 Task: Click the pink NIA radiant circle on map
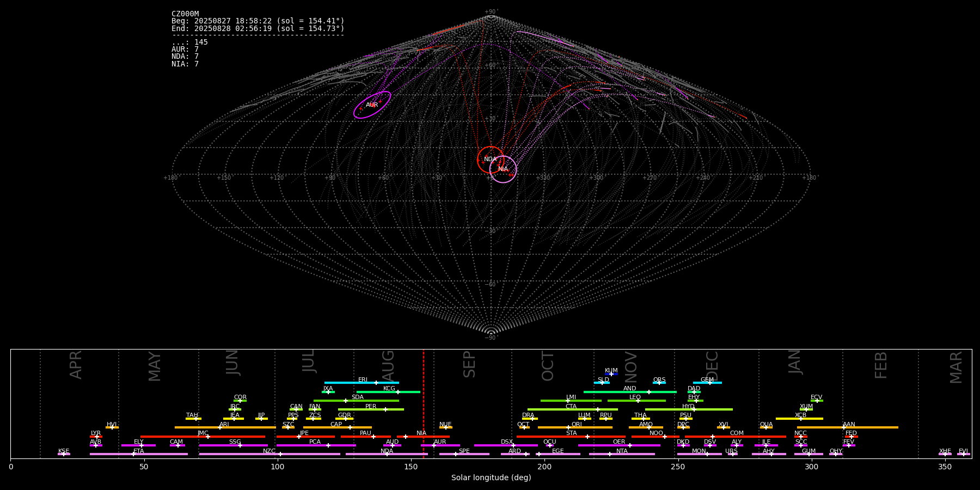click(x=503, y=169)
